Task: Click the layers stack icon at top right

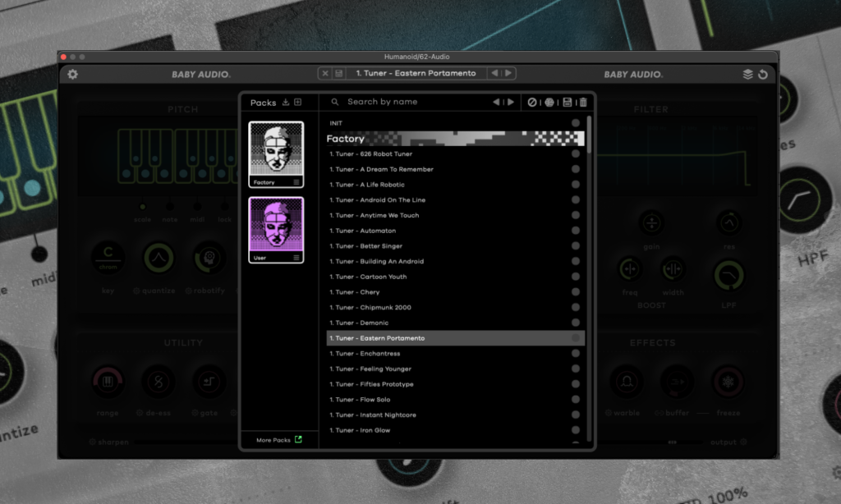Action: 747,75
